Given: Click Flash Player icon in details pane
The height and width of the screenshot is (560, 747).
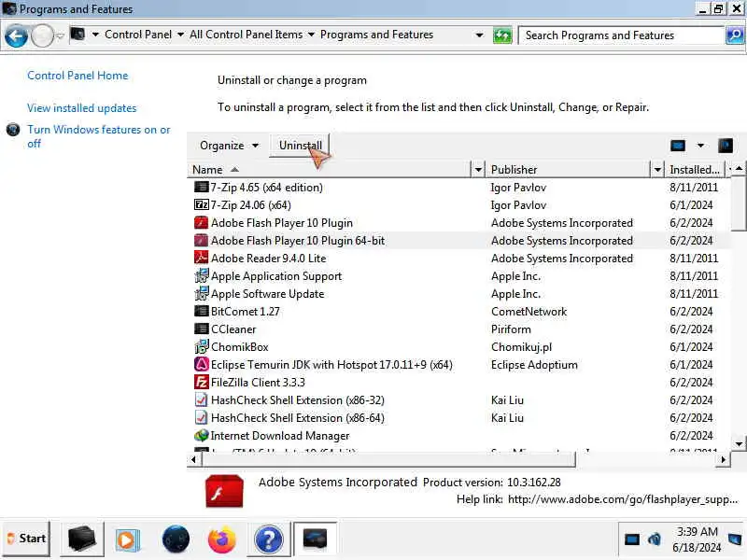Looking at the screenshot, I should point(224,491).
